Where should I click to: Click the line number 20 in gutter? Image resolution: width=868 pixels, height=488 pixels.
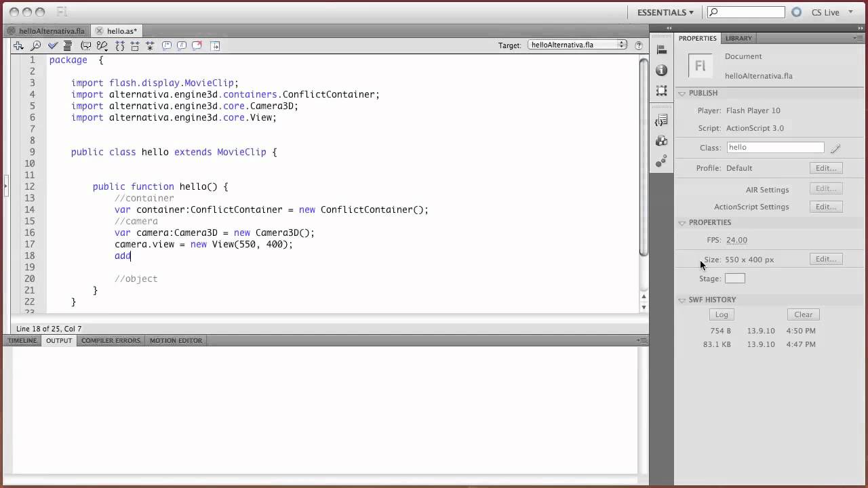pos(29,279)
